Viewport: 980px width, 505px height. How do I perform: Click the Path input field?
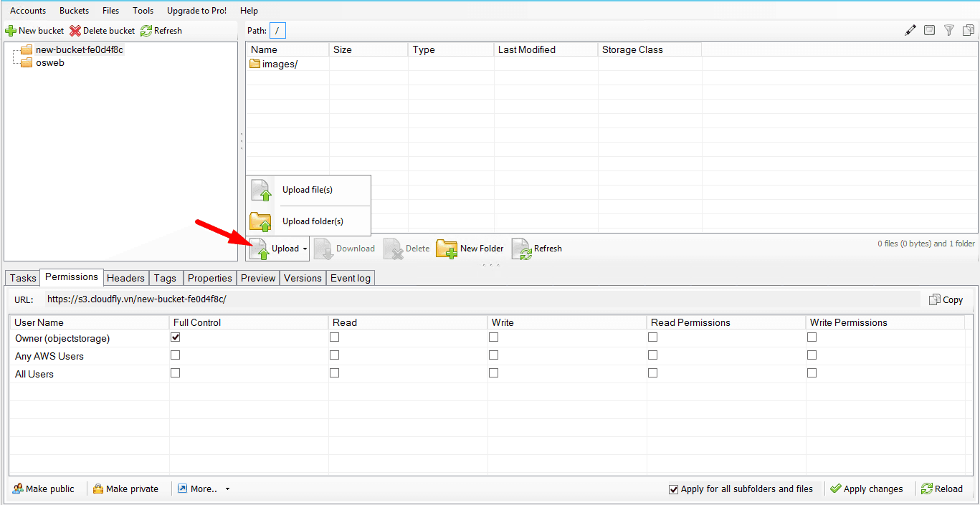coord(277,31)
